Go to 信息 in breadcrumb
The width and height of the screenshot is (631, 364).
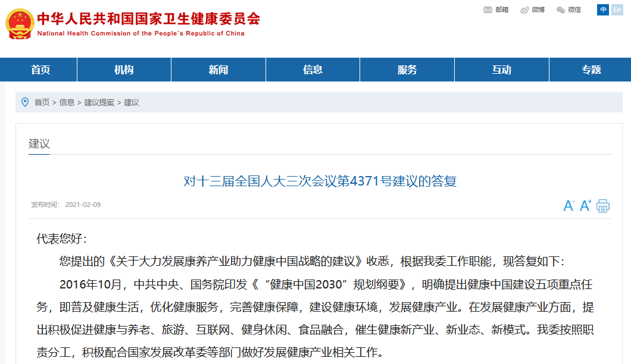click(67, 102)
